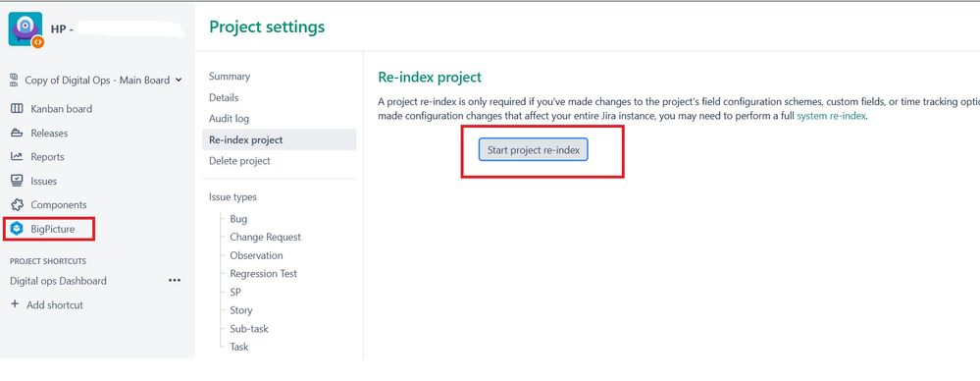The height and width of the screenshot is (381, 980).
Task: Expand the board switcher dropdown arrow
Action: pos(179,81)
